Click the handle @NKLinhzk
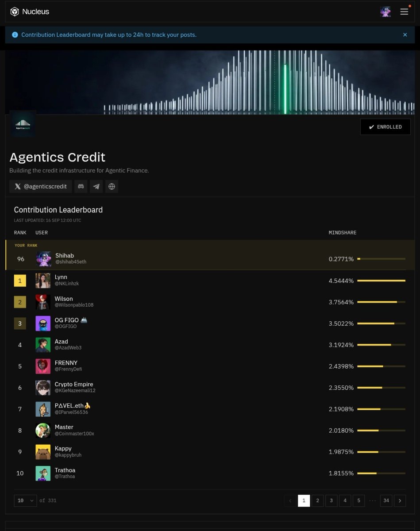Viewport: 420px width, 531px height. click(67, 284)
